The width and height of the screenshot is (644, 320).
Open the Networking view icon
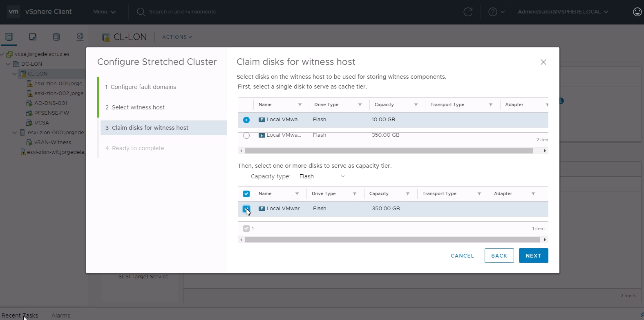(x=80, y=37)
